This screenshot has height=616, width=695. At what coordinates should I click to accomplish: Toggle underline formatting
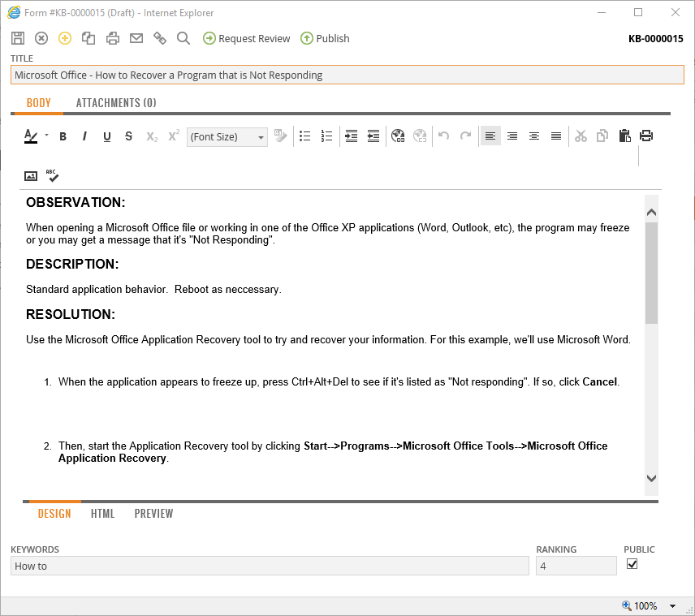(107, 136)
